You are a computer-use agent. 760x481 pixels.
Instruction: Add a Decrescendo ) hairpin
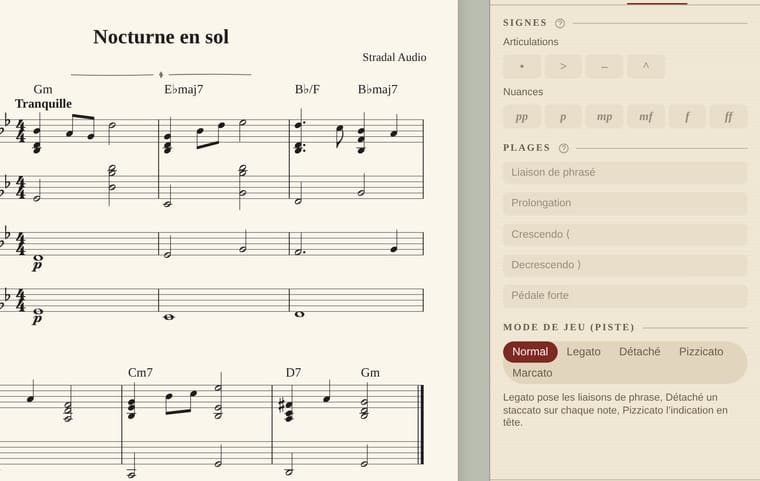[625, 265]
